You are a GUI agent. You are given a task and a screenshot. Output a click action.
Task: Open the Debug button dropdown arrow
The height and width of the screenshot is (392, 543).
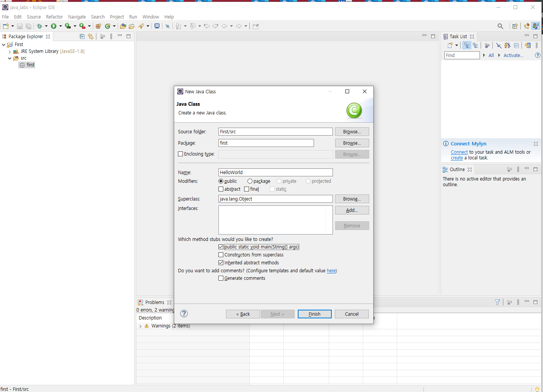[46, 26]
